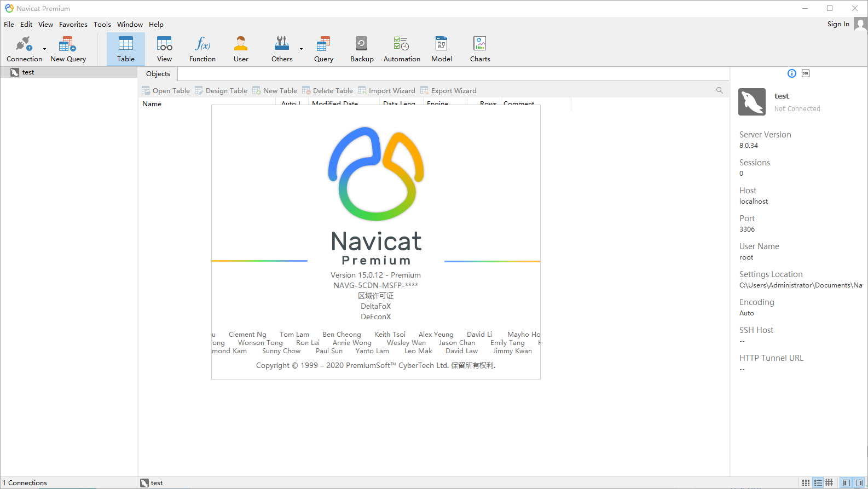Open the View menu
Image resolution: width=868 pixels, height=489 pixels.
pos(45,24)
